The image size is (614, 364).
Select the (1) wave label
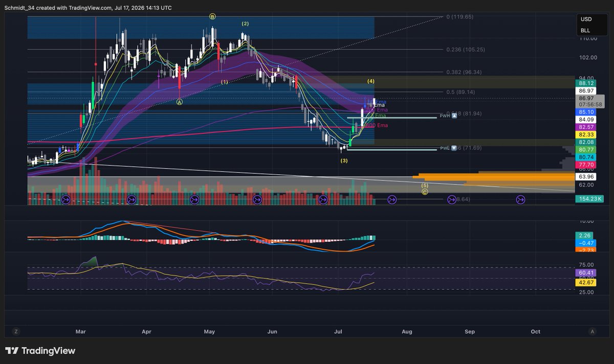point(224,82)
